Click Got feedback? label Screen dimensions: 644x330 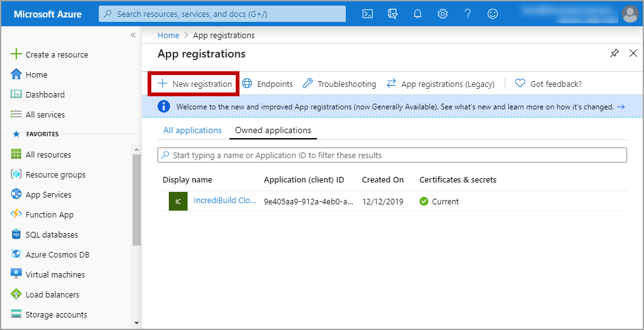click(x=556, y=84)
